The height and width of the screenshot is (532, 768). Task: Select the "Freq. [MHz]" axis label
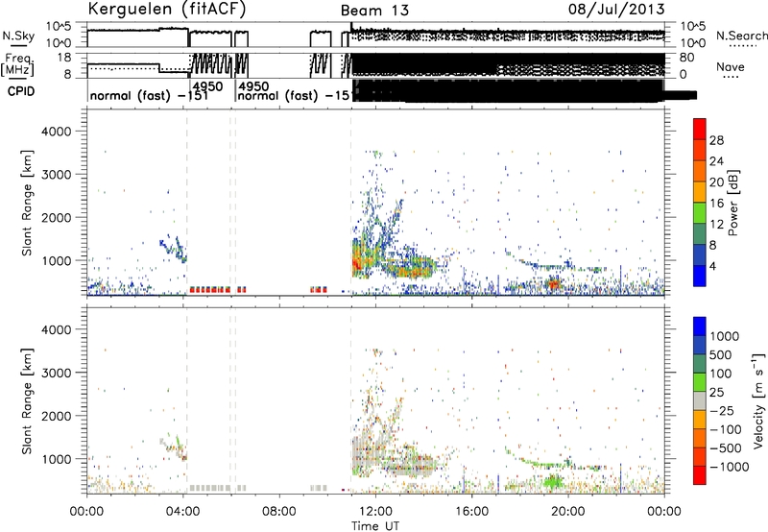(x=19, y=65)
